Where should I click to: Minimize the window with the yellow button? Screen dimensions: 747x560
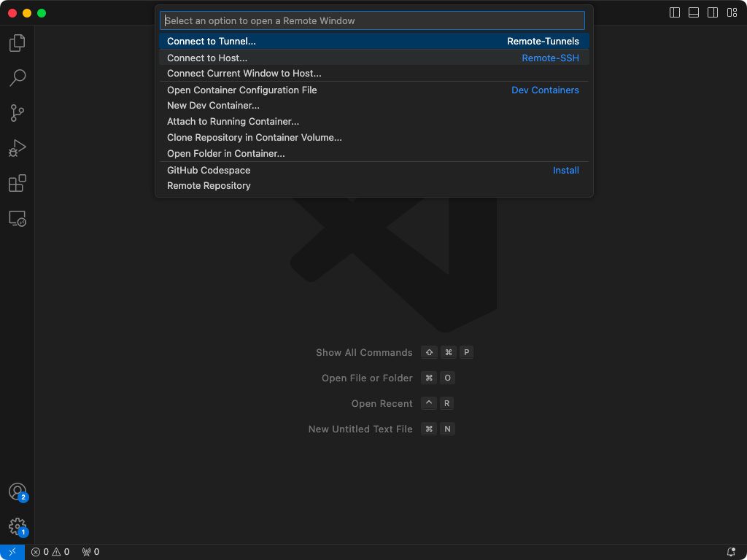click(27, 13)
